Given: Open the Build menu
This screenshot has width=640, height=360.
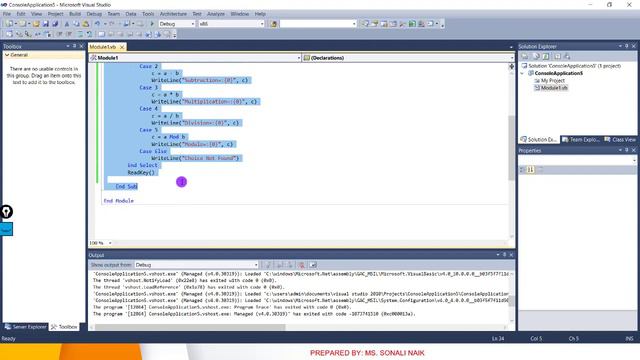Looking at the screenshot, I should point(75,14).
